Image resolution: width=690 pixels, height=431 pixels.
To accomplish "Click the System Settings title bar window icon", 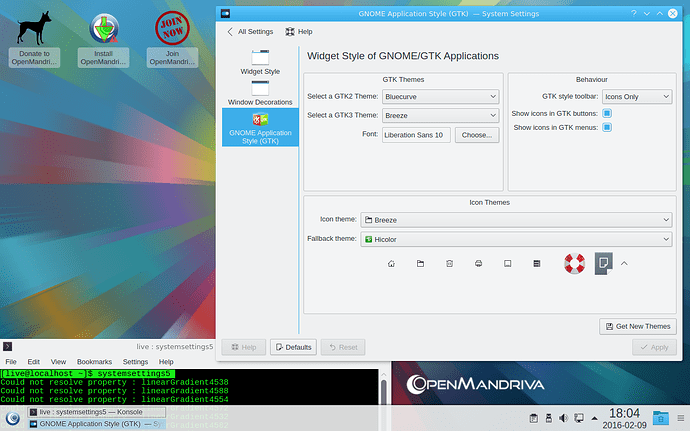I will coord(225,14).
